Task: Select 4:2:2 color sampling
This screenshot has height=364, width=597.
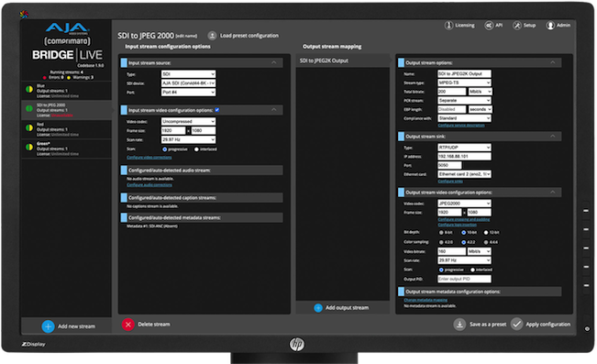Action: tap(463, 242)
